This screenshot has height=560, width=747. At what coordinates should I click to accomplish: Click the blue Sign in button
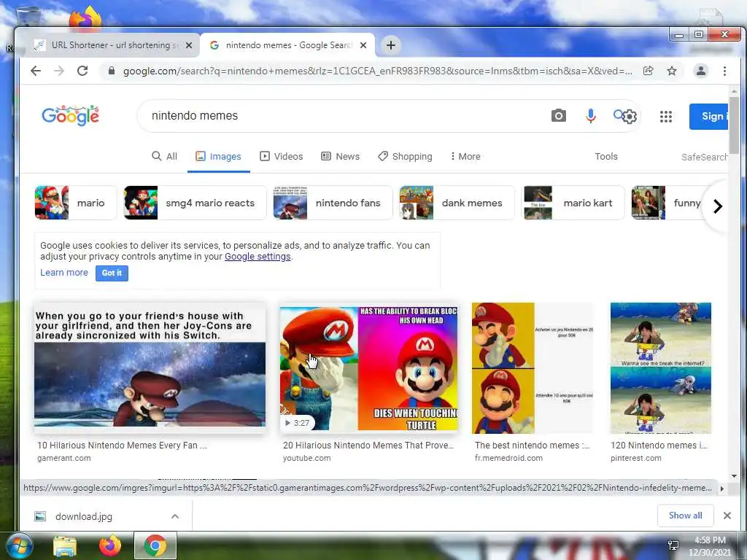tap(708, 116)
